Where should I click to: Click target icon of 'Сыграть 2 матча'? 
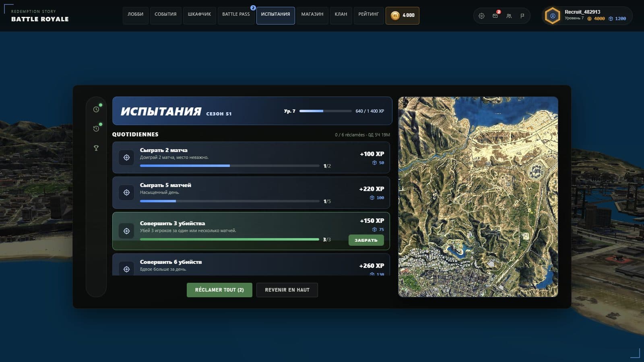[x=126, y=158]
